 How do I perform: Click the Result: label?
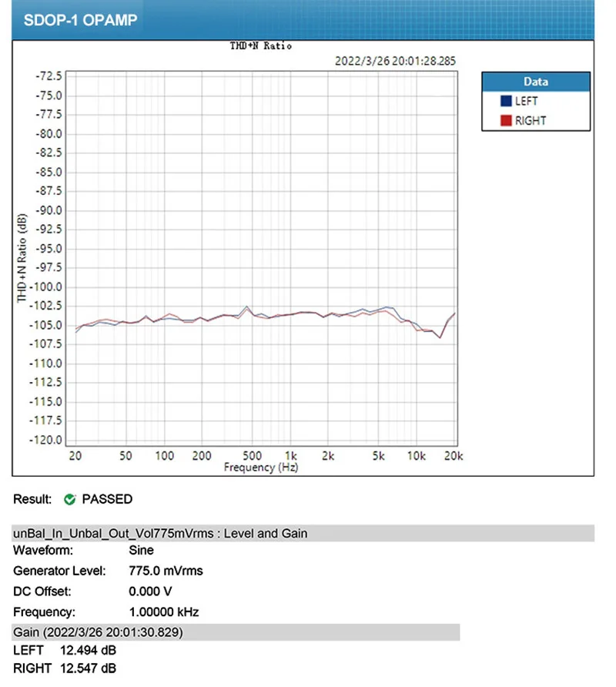32,499
